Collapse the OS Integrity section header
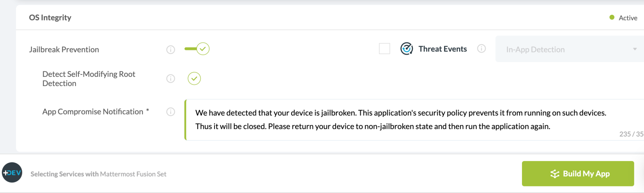The image size is (644, 193). point(330,18)
